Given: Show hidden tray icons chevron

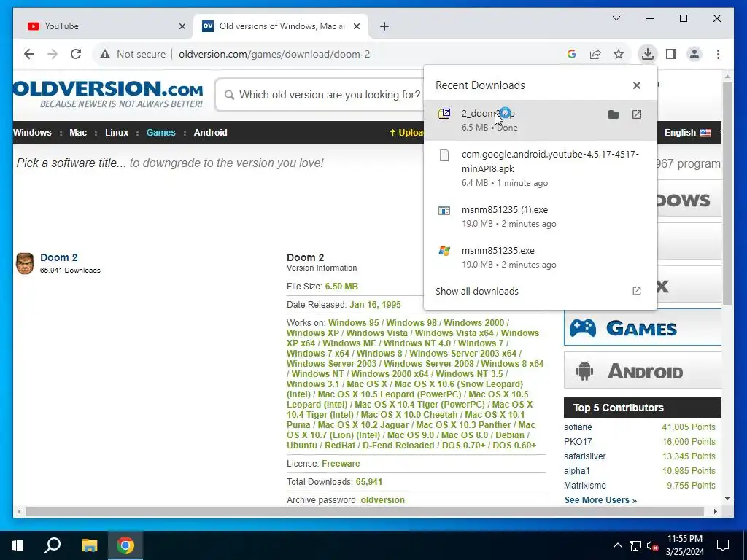Looking at the screenshot, I should click(617, 545).
